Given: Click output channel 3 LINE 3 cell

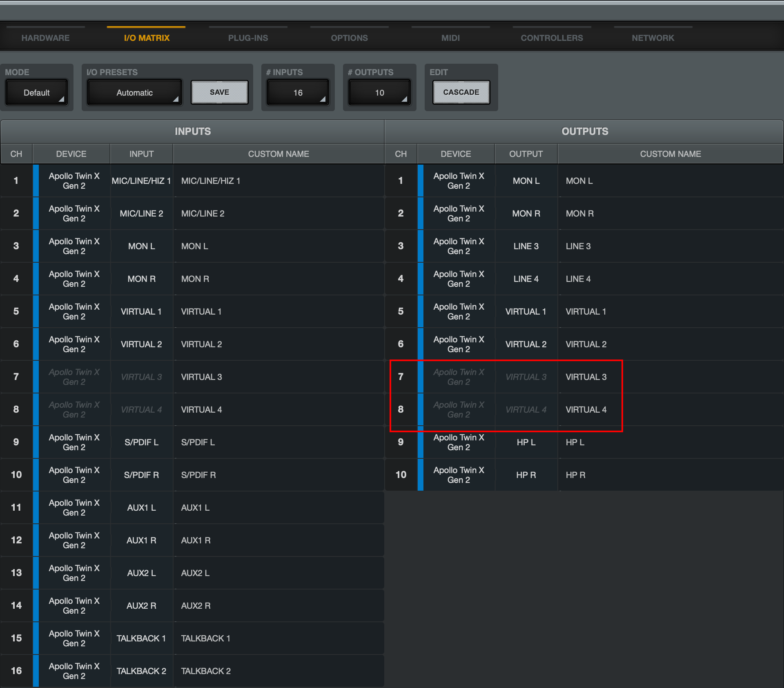Looking at the screenshot, I should pos(526,246).
